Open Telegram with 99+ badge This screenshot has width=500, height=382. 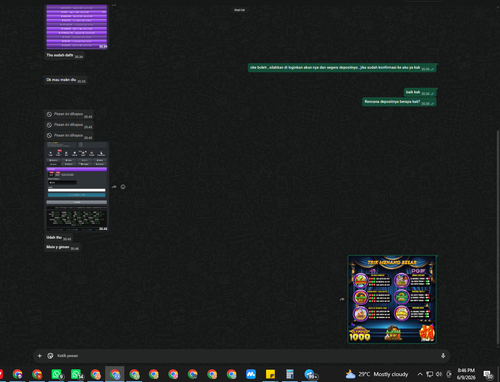(310, 374)
